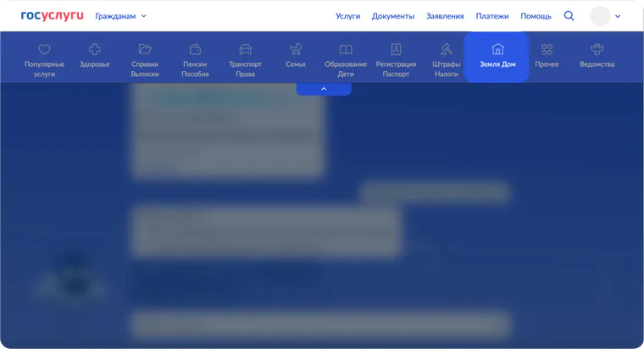Click the search magnifier icon
The image size is (644, 349).
pos(569,16)
